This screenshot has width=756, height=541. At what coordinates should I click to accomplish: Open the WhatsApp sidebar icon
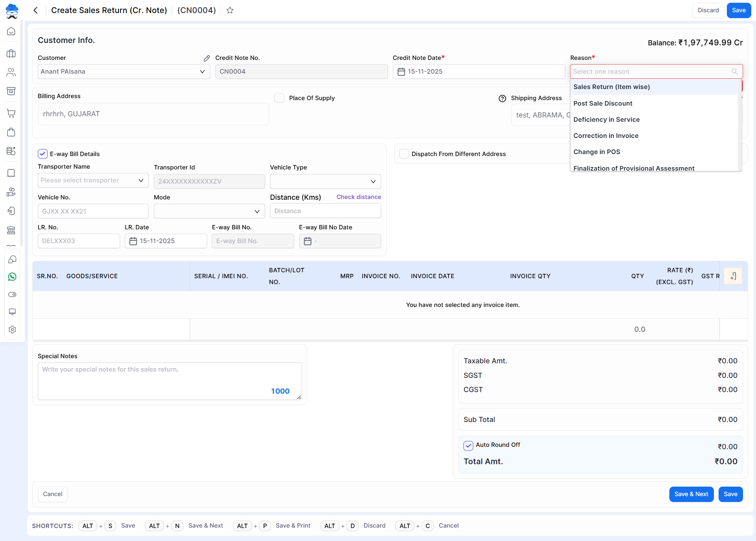click(12, 277)
